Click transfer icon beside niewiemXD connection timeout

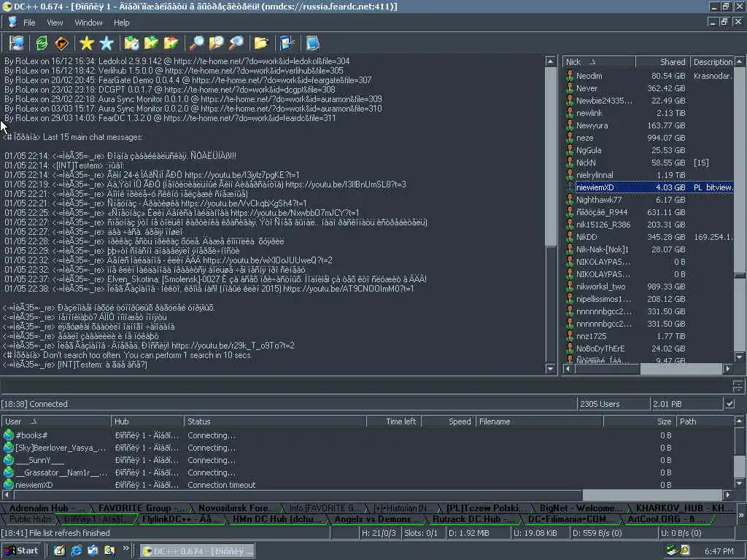pyautogui.click(x=9, y=484)
